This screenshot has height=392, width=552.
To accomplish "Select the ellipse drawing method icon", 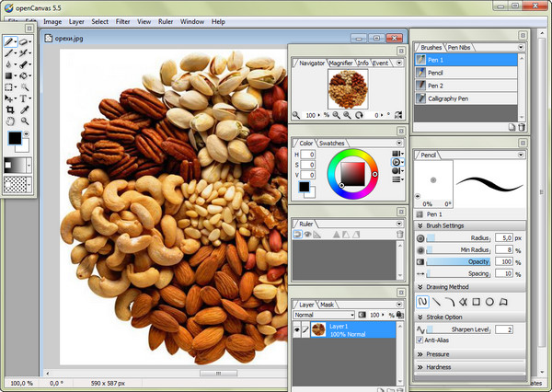I will point(490,301).
